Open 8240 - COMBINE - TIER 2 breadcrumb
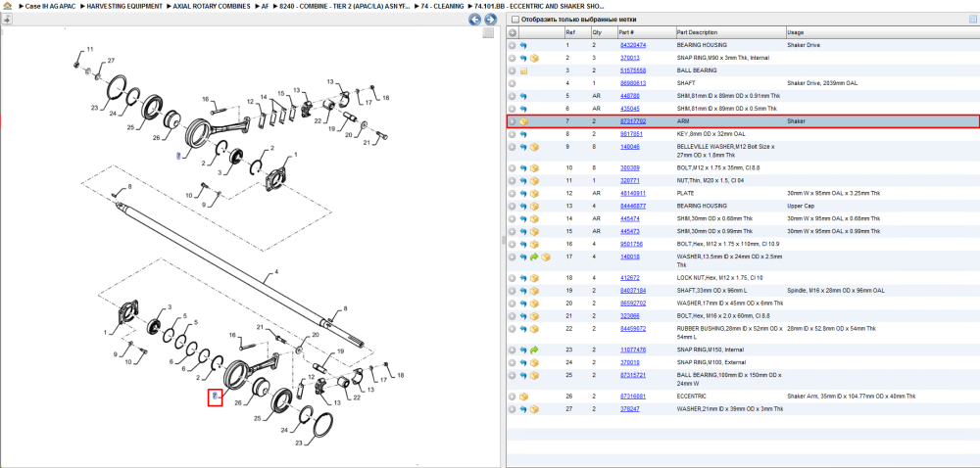 point(345,6)
